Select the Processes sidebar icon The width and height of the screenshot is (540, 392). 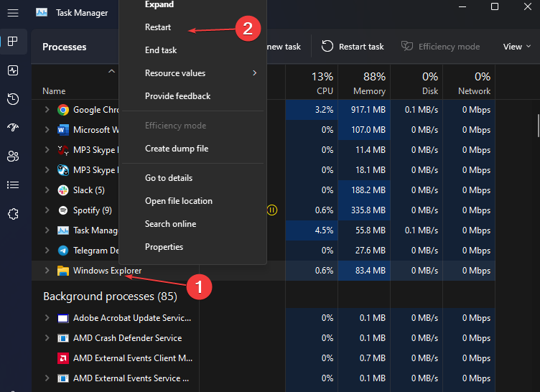[x=13, y=42]
